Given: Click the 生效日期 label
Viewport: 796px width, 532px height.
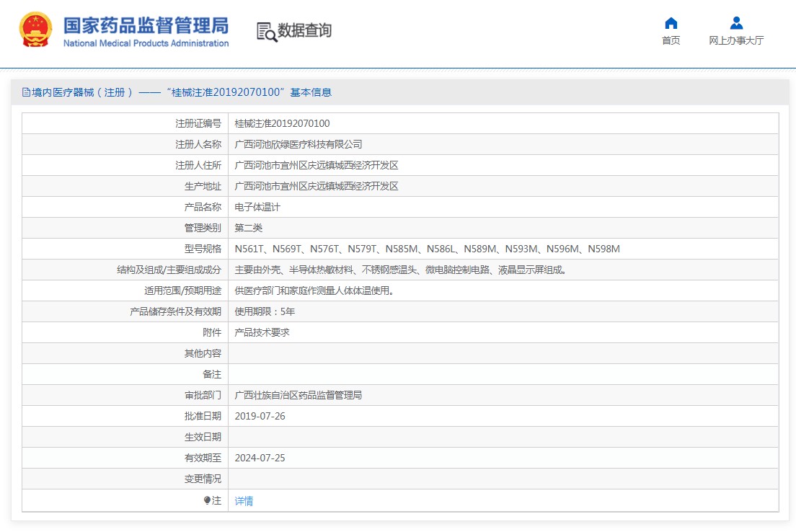Looking at the screenshot, I should click(203, 437).
